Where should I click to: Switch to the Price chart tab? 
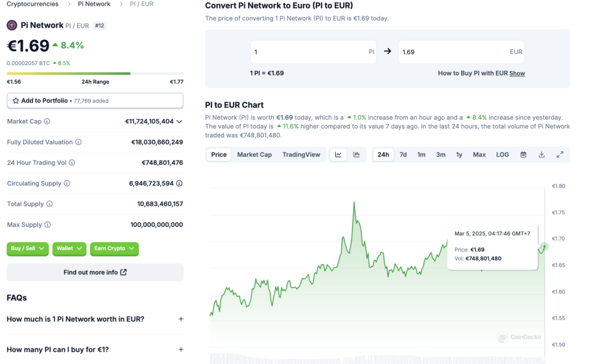point(218,154)
